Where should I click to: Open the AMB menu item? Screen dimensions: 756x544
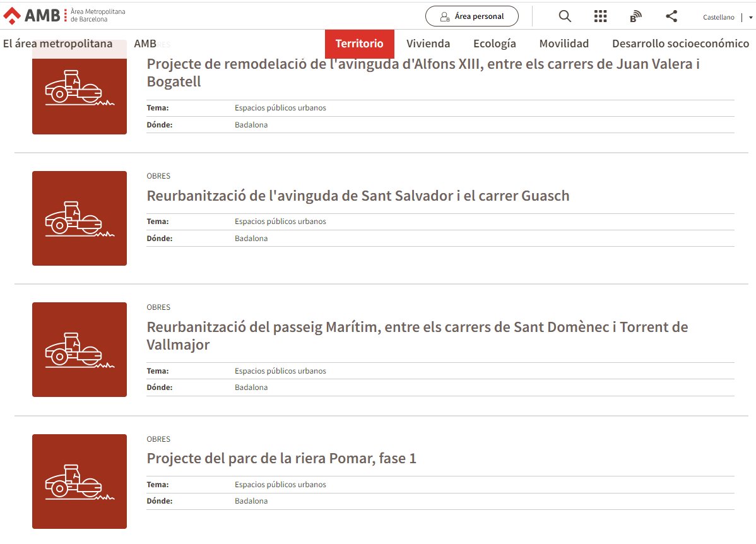point(145,44)
